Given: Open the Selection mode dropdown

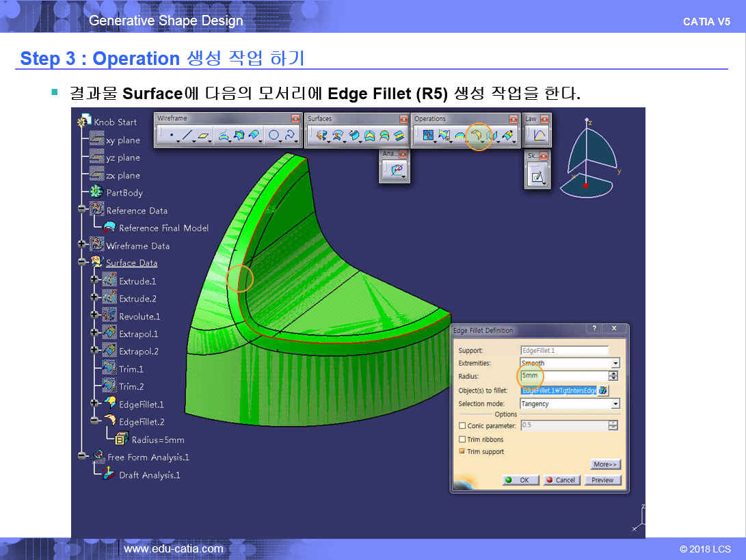Looking at the screenshot, I should click(x=615, y=404).
